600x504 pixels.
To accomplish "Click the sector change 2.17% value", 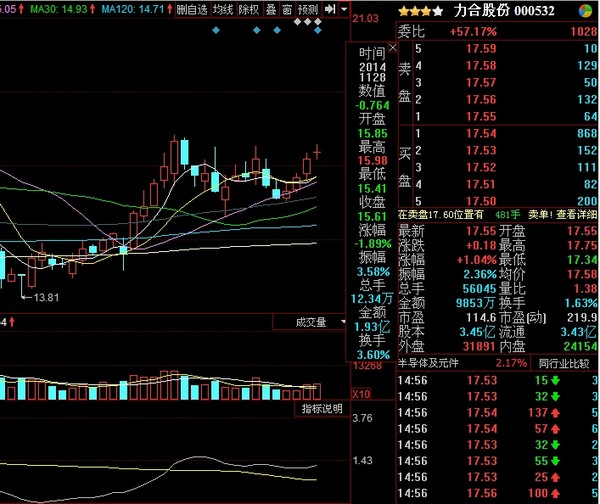I will coord(511,363).
